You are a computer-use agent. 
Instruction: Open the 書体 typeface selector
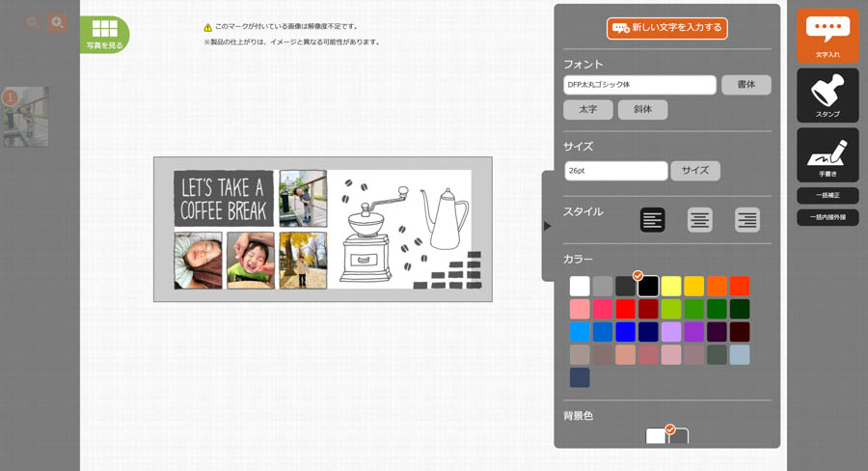(746, 85)
